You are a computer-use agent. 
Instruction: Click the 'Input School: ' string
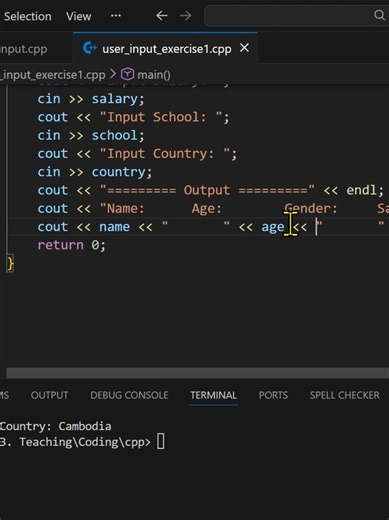pos(161,117)
